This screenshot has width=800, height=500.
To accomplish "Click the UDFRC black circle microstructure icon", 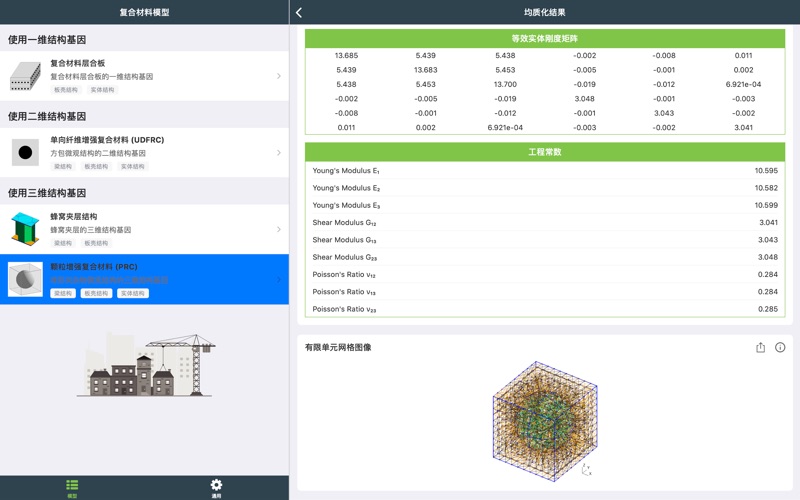I will click(x=25, y=153).
